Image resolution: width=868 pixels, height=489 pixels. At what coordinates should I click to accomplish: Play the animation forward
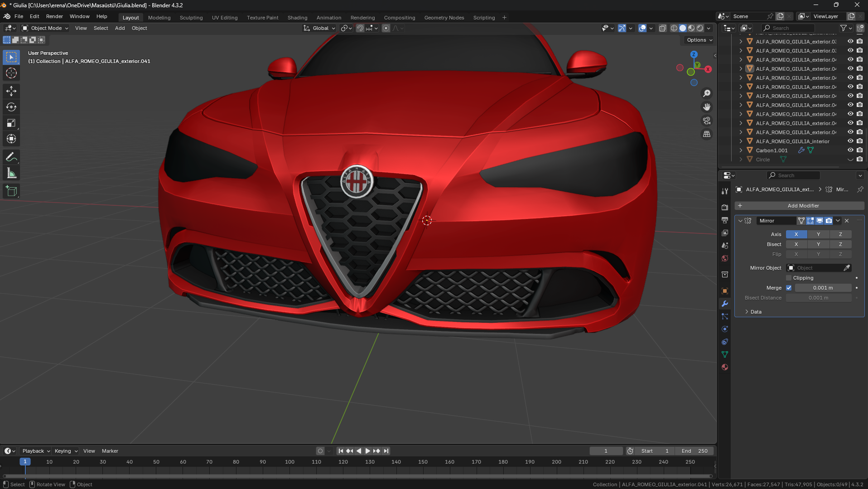click(367, 451)
